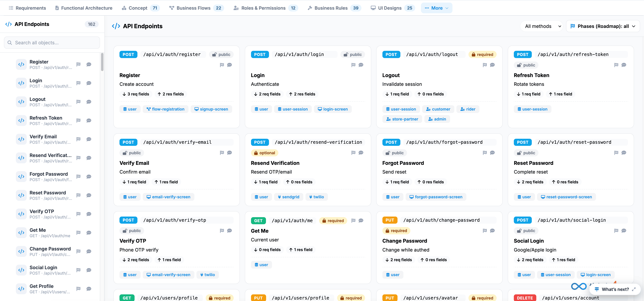Click the flow-registration tag on Register card
Image resolution: width=644 pixels, height=301 pixels.
[x=166, y=109]
